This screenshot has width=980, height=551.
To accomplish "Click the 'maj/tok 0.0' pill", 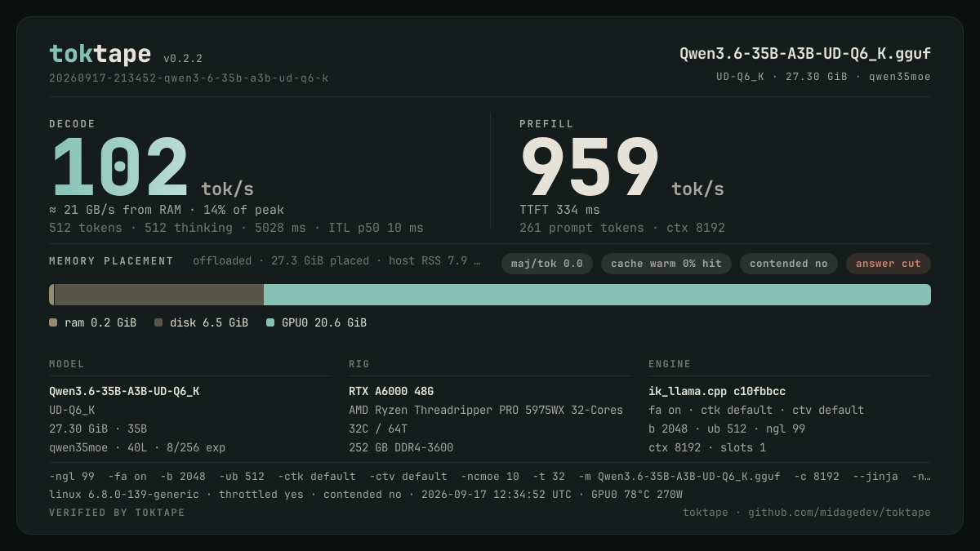I will [x=547, y=264].
